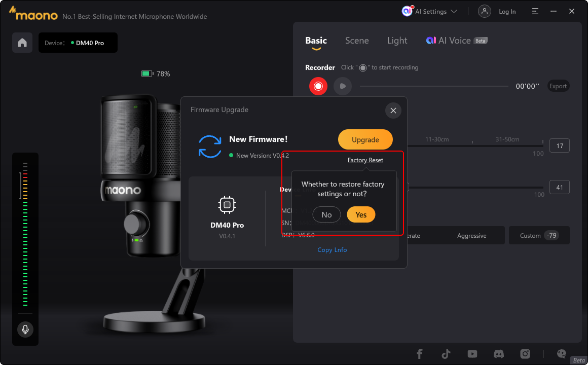Click the value field showing 41

tap(560, 187)
